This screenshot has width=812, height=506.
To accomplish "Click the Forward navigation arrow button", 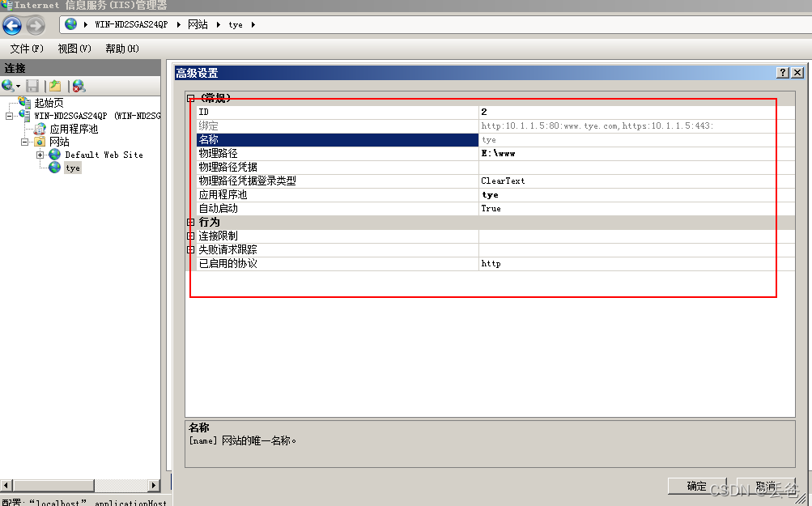I will pos(35,25).
